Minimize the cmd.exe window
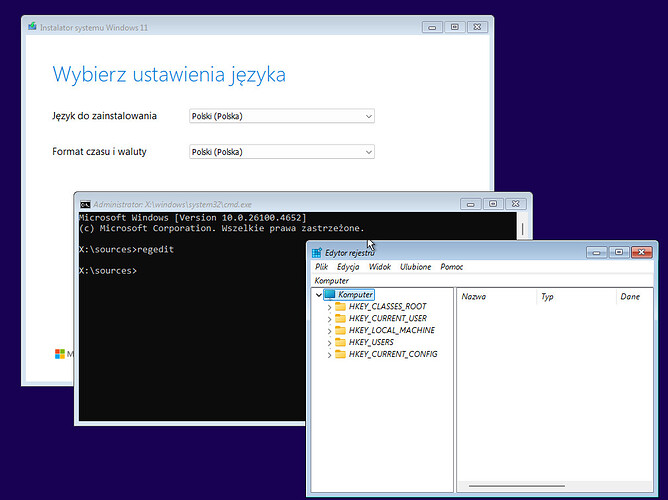The image size is (668, 500). pyautogui.click(x=470, y=204)
